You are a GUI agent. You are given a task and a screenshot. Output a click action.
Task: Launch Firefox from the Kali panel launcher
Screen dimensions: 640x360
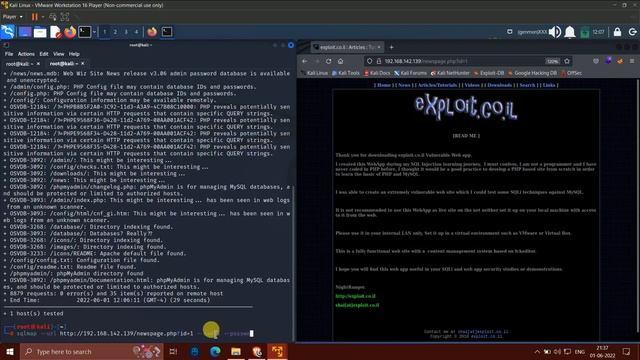click(x=70, y=32)
